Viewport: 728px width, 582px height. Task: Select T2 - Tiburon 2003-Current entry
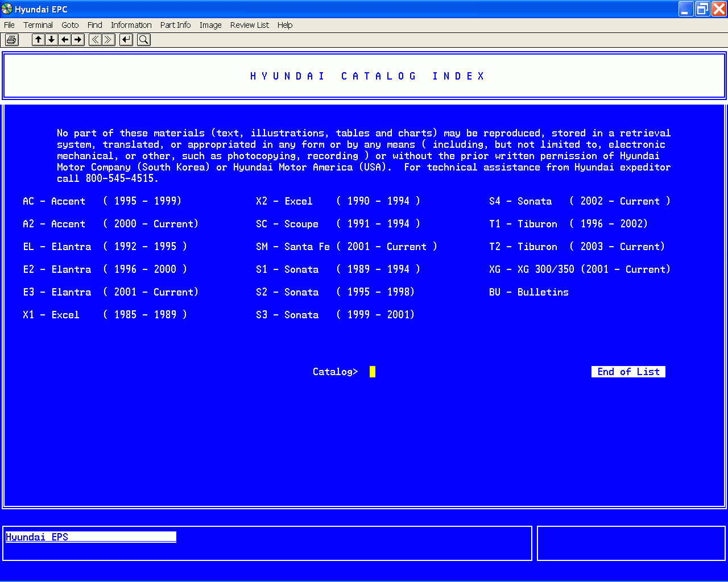(x=577, y=247)
